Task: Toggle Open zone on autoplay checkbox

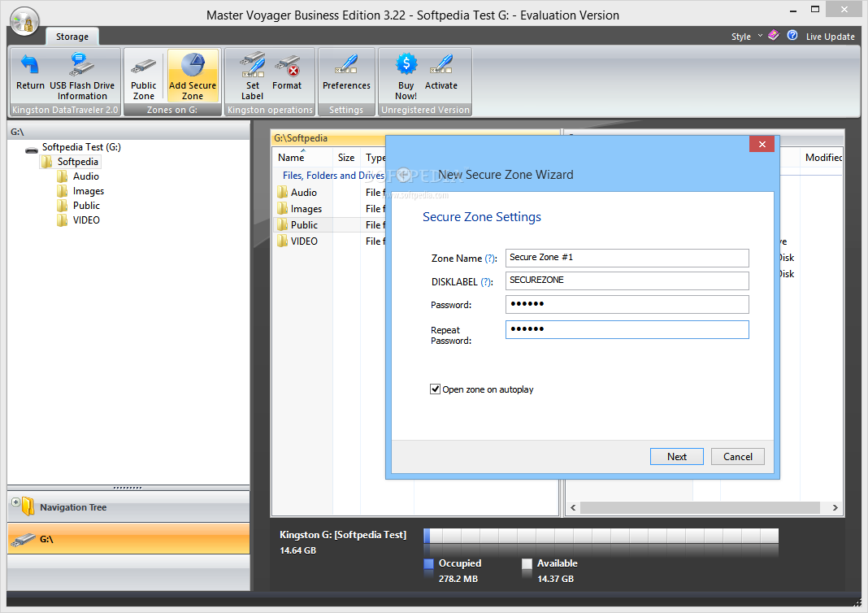Action: point(435,389)
